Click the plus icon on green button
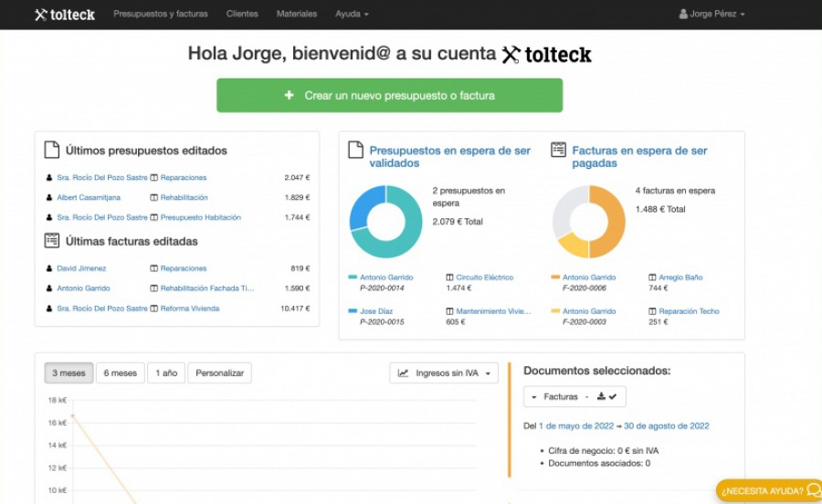822x504 pixels. click(x=289, y=95)
